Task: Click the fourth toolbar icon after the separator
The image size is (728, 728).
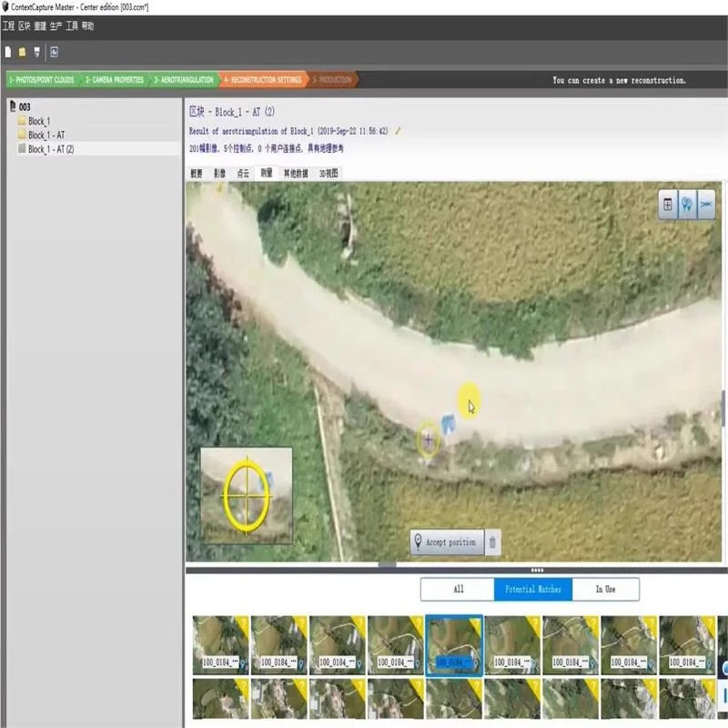Action: [x=55, y=52]
